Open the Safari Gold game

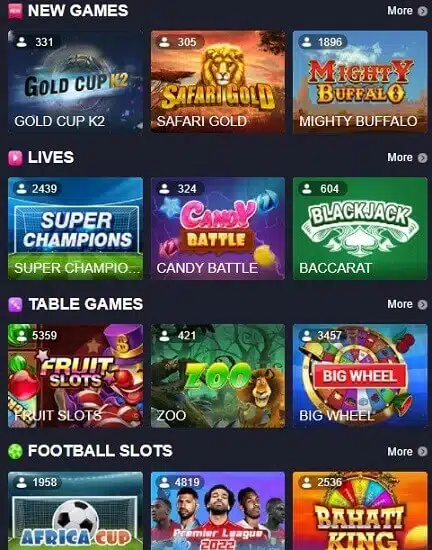tap(218, 82)
